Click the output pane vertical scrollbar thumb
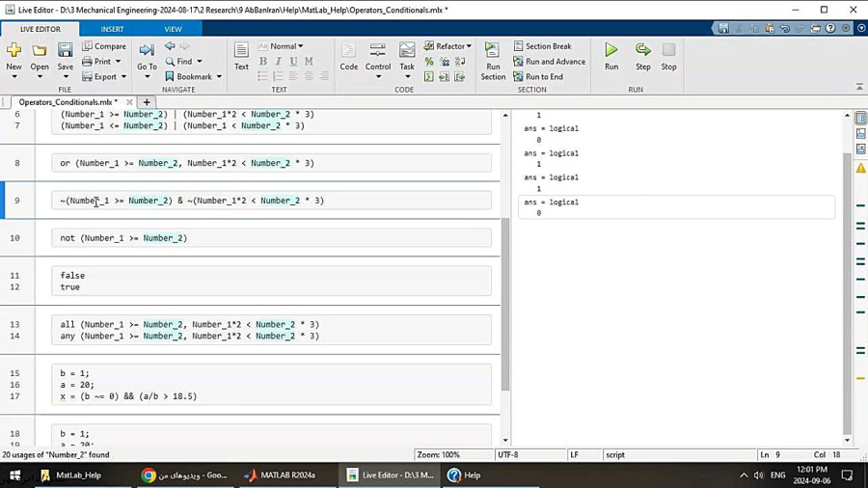 pos(847,293)
